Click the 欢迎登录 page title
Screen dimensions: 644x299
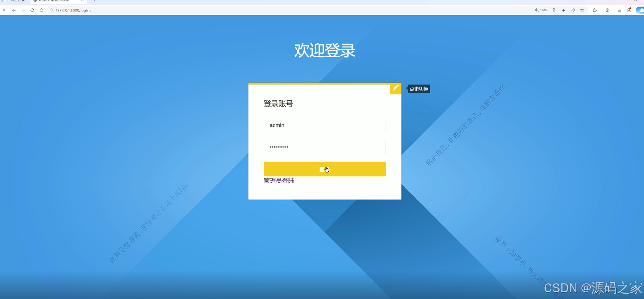tap(325, 50)
